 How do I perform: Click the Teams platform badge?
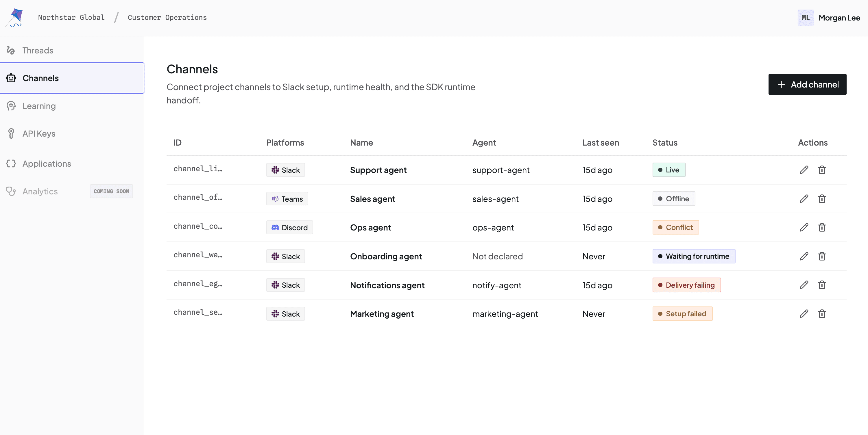coord(287,199)
